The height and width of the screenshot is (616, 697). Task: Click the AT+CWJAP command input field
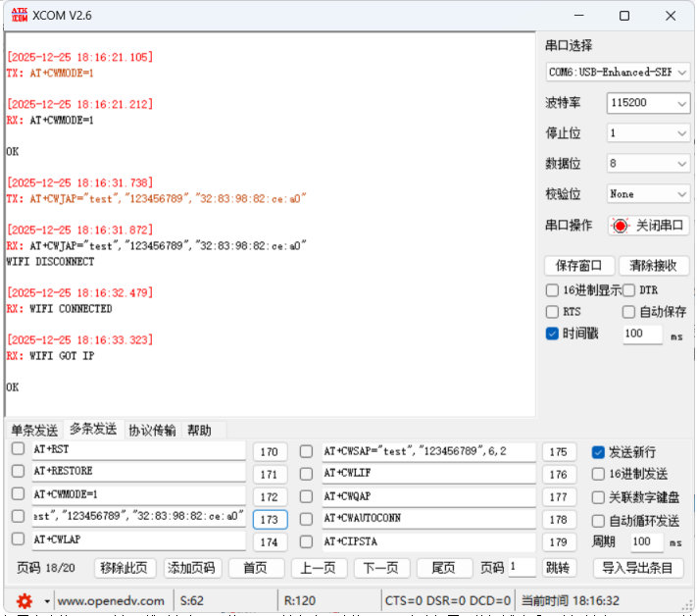point(138,517)
